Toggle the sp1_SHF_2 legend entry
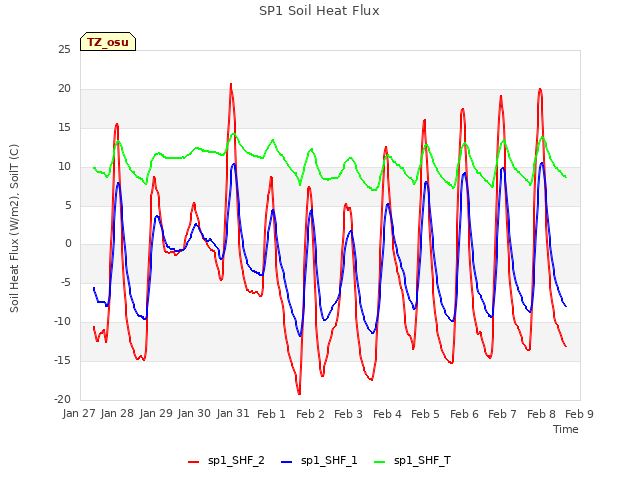 click(x=226, y=461)
